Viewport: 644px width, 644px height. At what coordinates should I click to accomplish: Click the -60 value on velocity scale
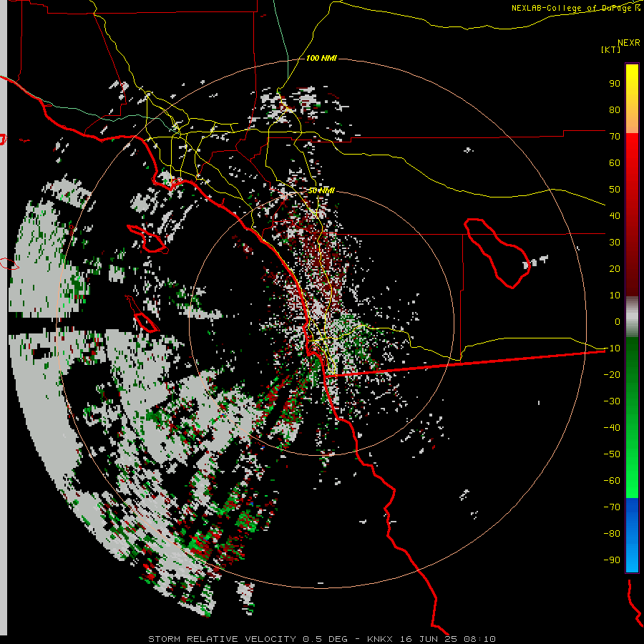tap(612, 481)
